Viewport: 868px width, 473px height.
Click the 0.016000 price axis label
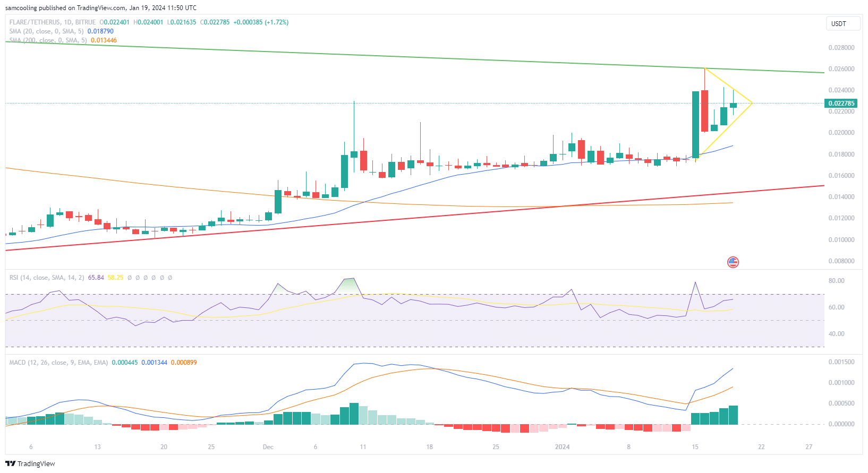point(841,176)
